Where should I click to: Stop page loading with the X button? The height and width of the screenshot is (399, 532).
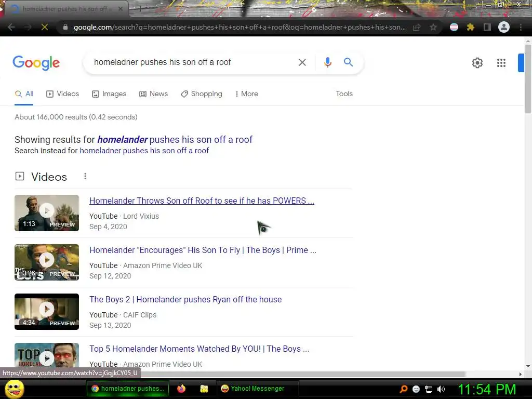pos(45,27)
